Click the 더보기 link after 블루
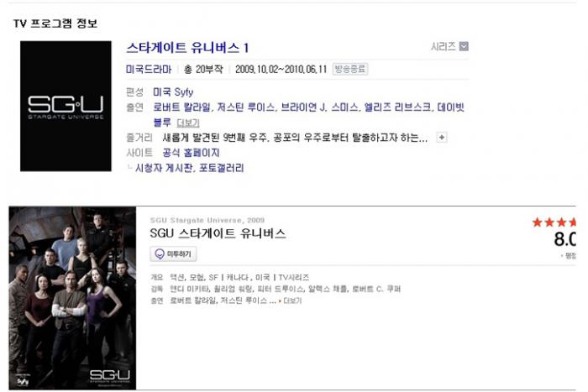 188,123
